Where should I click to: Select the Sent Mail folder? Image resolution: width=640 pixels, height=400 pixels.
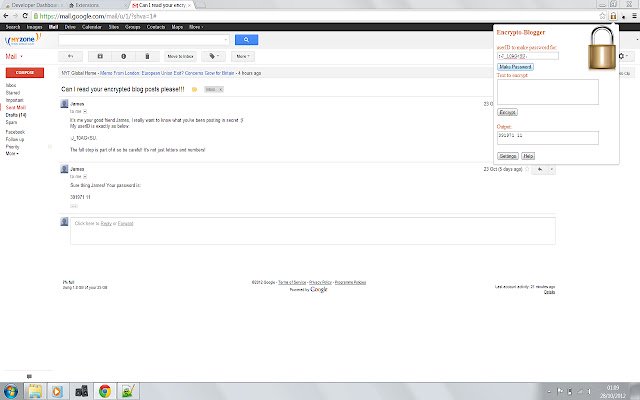[16, 107]
